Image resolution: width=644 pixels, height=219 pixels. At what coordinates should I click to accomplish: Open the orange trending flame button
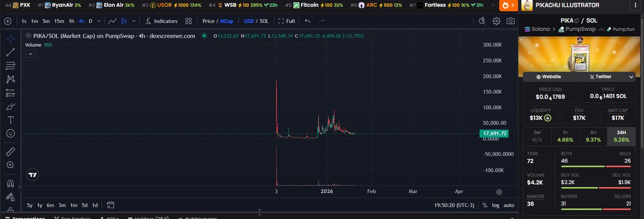point(507,5)
